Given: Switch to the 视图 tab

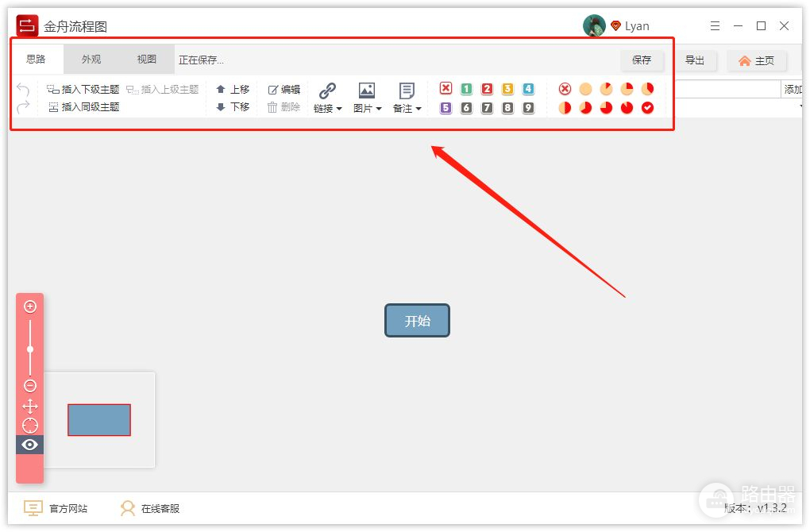Looking at the screenshot, I should click(x=147, y=60).
